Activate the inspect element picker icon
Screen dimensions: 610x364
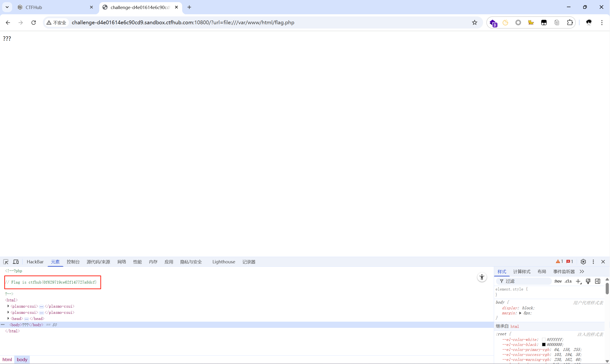click(x=6, y=262)
